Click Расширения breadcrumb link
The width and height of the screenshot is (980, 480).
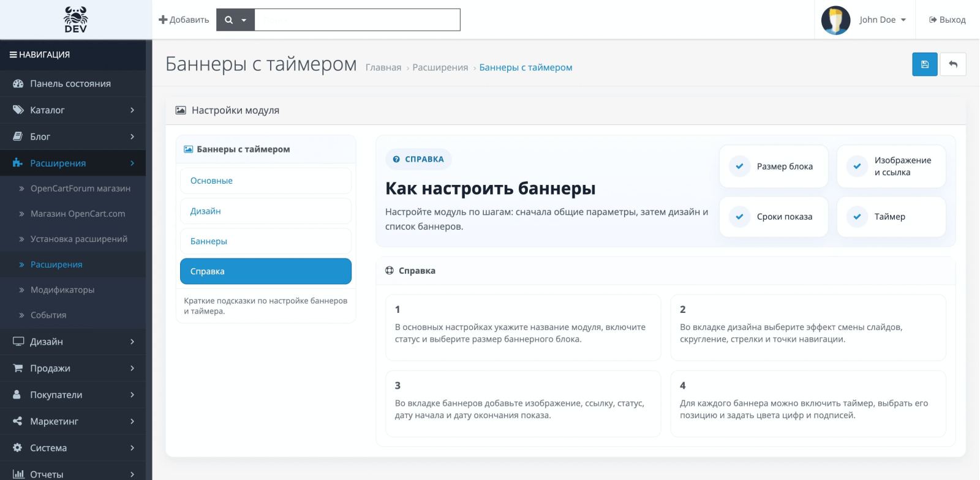(440, 67)
